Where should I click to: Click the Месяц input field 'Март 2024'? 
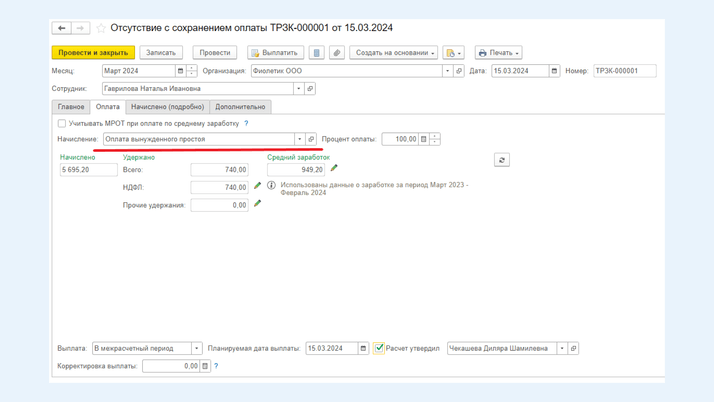tap(139, 71)
